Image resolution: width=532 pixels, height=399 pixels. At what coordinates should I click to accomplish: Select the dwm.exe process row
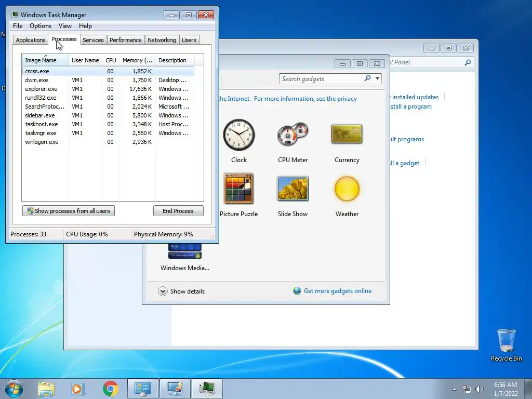(108, 80)
